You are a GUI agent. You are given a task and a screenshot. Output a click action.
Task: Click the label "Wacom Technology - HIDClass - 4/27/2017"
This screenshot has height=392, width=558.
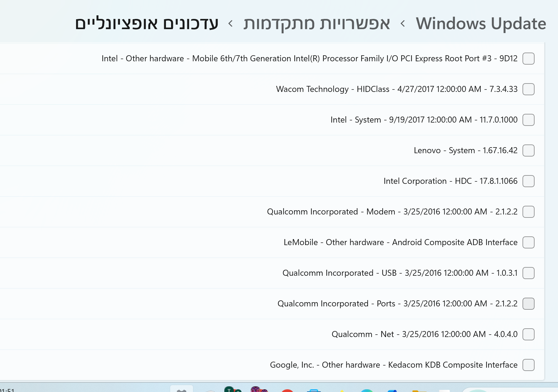(355, 89)
